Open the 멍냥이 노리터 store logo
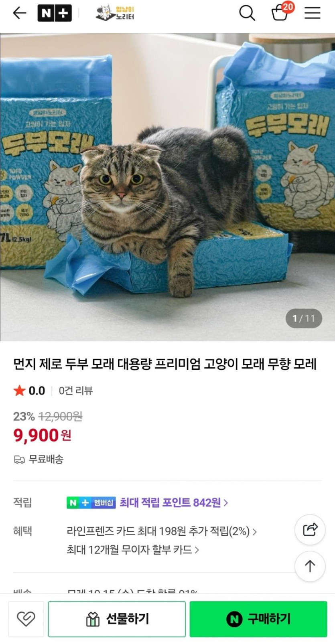 click(x=115, y=13)
